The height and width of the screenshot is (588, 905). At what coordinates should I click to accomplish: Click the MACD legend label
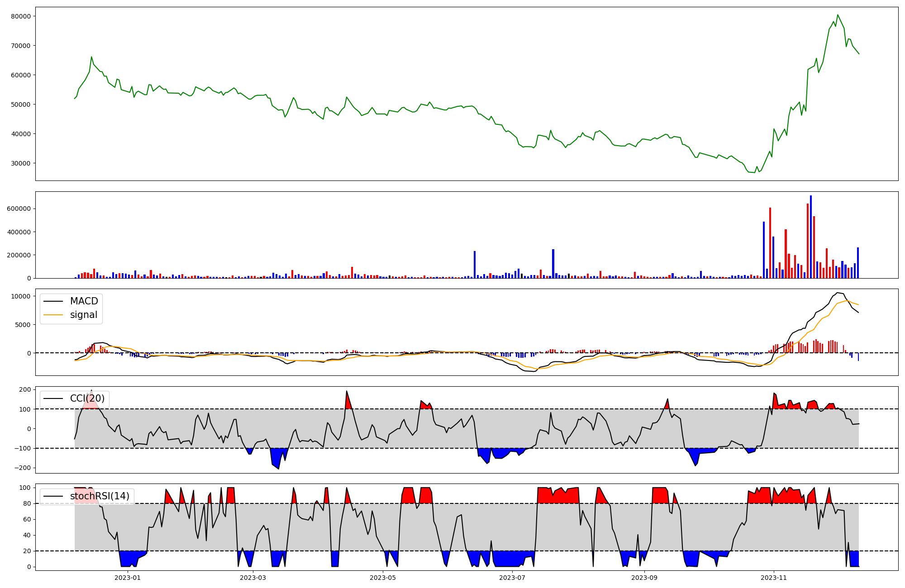click(84, 301)
